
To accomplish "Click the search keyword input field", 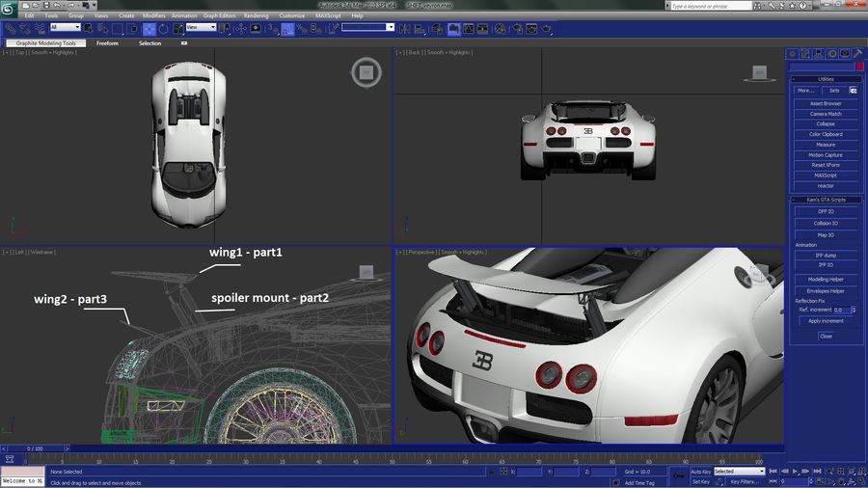I will click(711, 6).
